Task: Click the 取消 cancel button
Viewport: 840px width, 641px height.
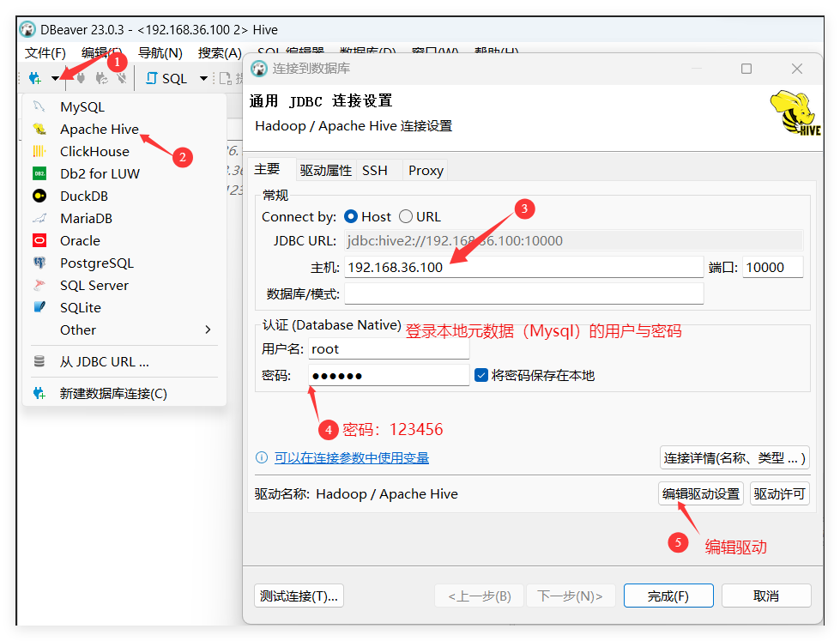Action: [766, 596]
